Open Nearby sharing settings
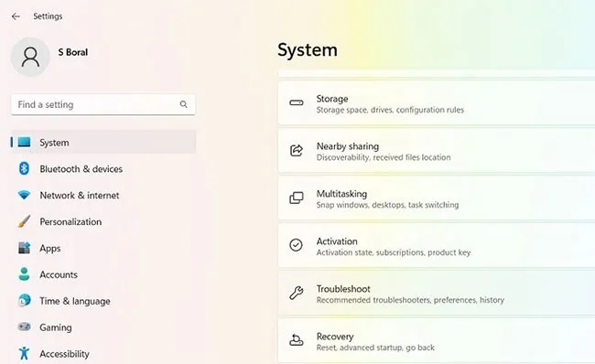595x364 pixels. [x=437, y=151]
